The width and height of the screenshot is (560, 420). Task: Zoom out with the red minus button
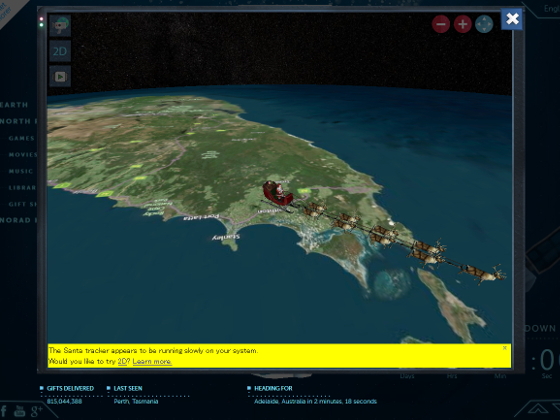[441, 24]
